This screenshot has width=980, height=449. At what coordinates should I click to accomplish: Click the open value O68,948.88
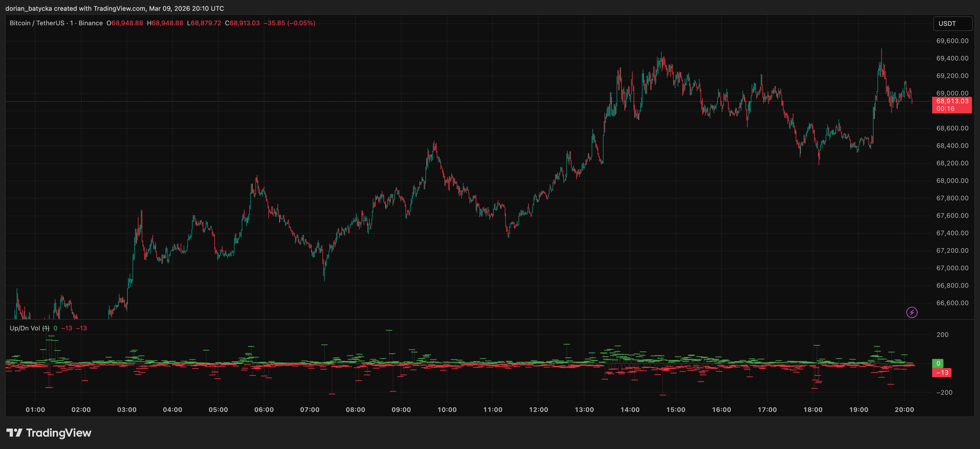[125, 23]
